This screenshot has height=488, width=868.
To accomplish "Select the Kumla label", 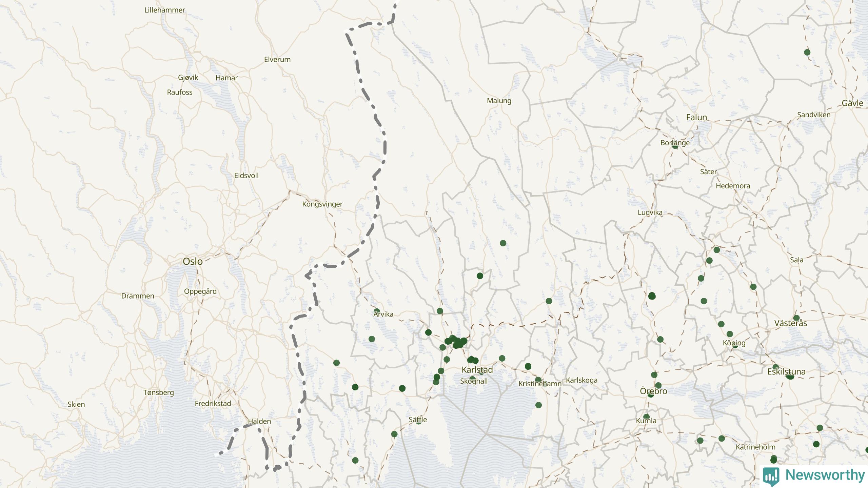I will point(646,421).
